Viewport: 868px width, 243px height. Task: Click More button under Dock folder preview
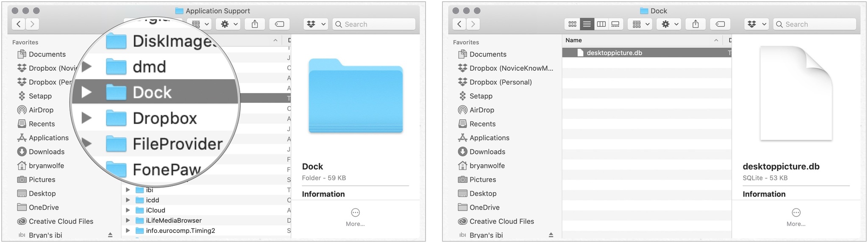355,217
